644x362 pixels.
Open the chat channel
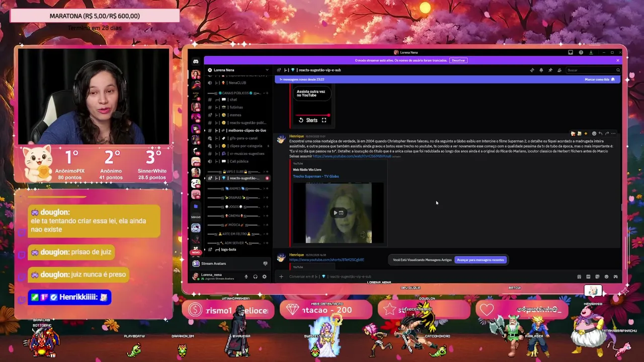point(238,100)
